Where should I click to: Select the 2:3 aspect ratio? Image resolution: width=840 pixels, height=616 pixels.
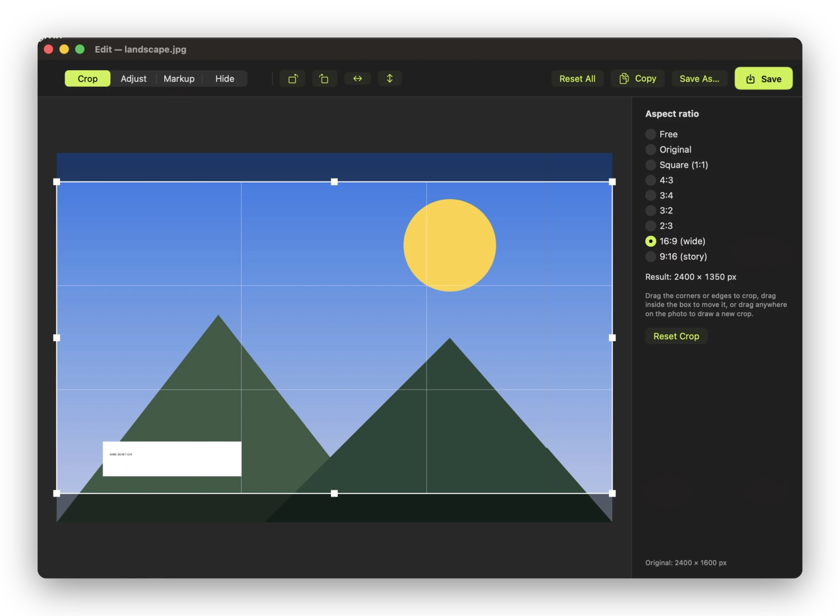coord(659,226)
